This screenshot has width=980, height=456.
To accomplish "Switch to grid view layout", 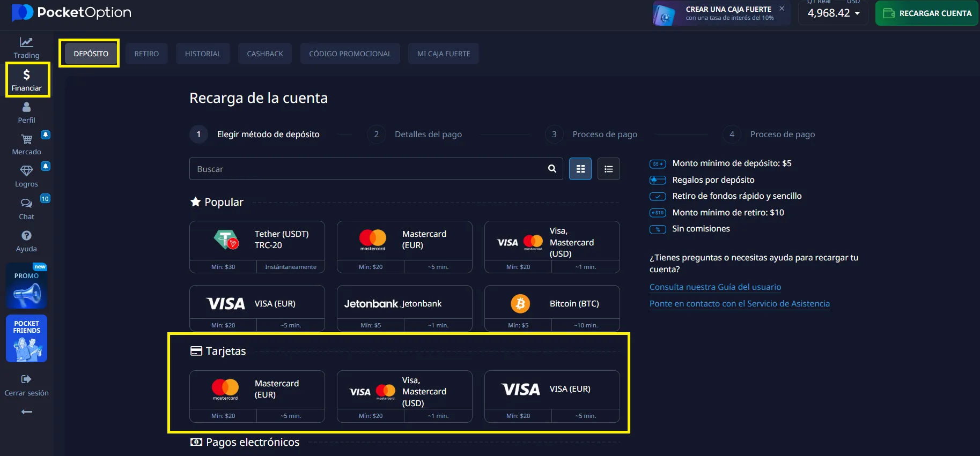I will pyautogui.click(x=580, y=169).
